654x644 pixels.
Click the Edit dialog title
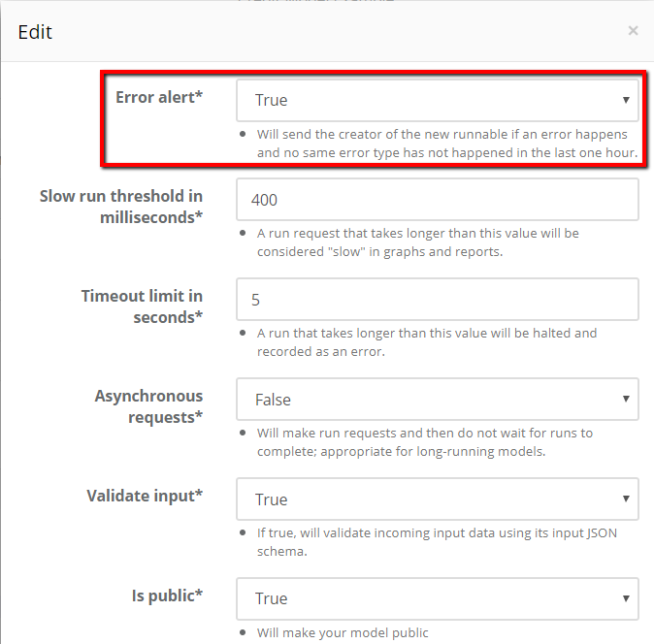pyautogui.click(x=35, y=32)
